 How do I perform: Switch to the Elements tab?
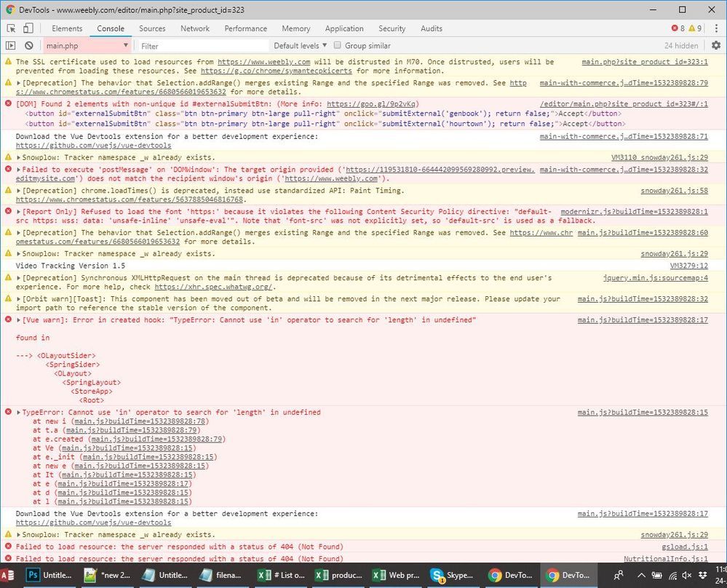(67, 28)
